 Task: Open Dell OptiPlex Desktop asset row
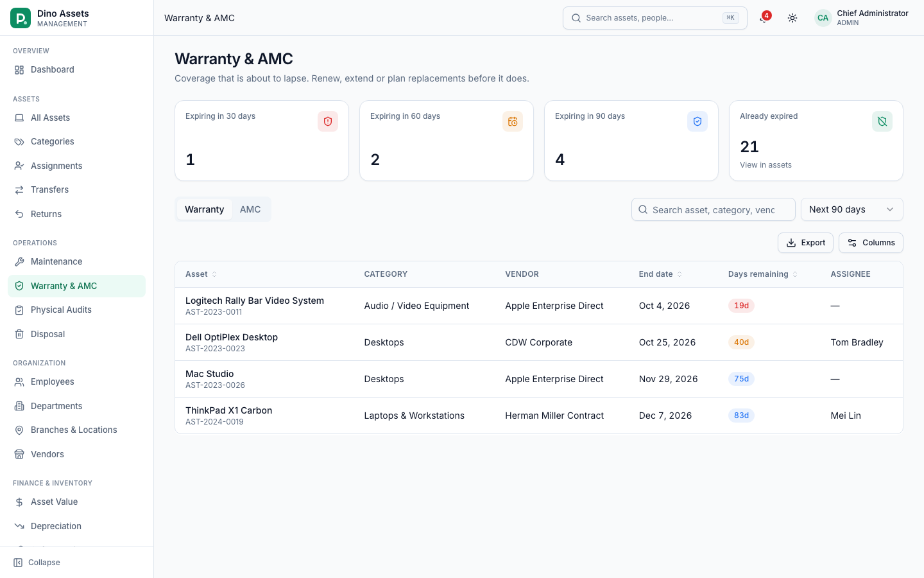539,342
